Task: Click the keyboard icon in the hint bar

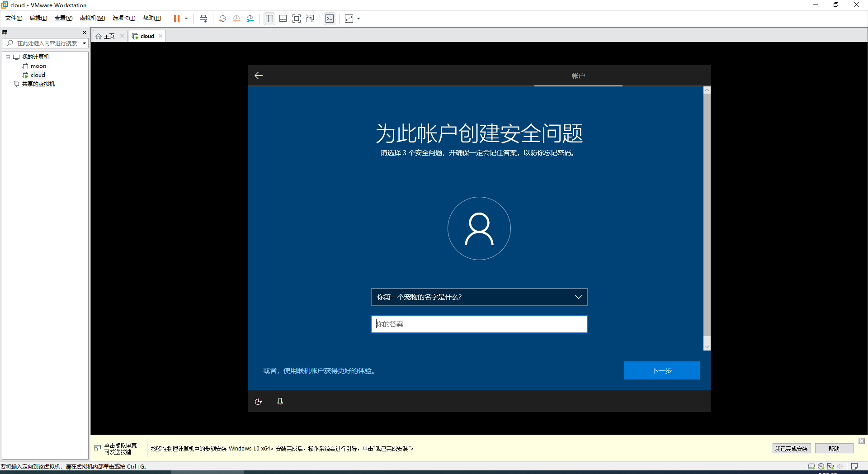Action: coord(98,448)
